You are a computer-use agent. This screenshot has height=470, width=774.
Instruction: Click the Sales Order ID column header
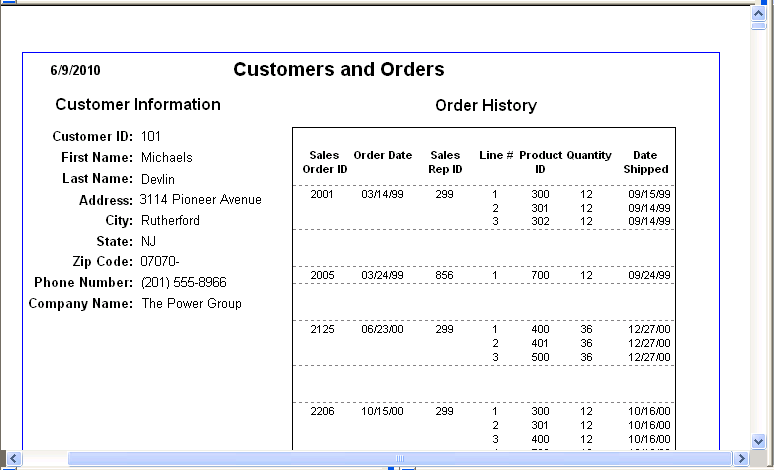pos(325,162)
